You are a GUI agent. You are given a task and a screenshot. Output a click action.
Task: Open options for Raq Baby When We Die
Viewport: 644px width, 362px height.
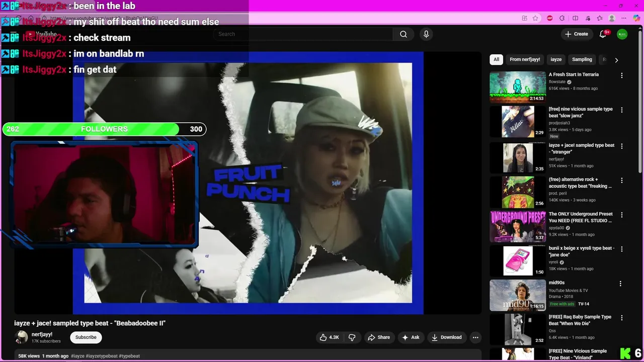tap(622, 318)
